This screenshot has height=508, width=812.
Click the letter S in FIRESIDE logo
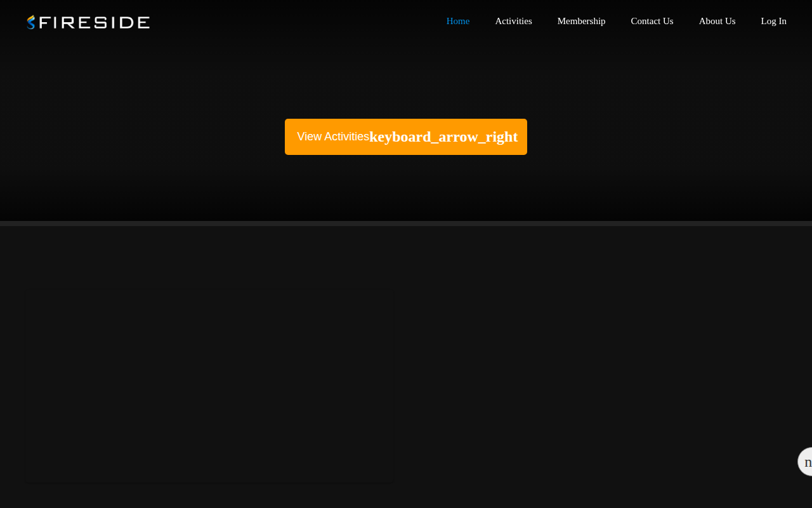(x=101, y=22)
